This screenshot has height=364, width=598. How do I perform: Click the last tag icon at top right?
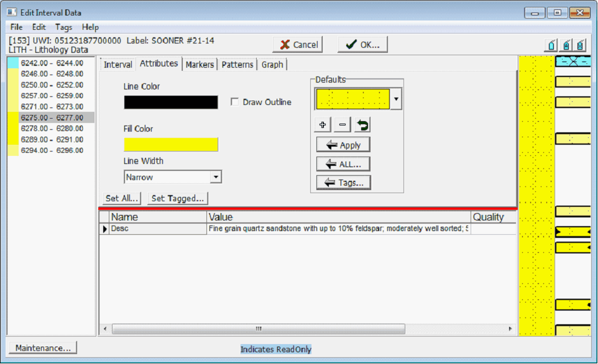580,45
